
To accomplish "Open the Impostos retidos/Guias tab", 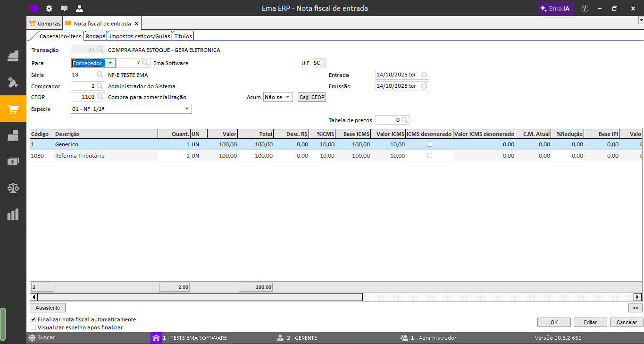I will coord(140,36).
